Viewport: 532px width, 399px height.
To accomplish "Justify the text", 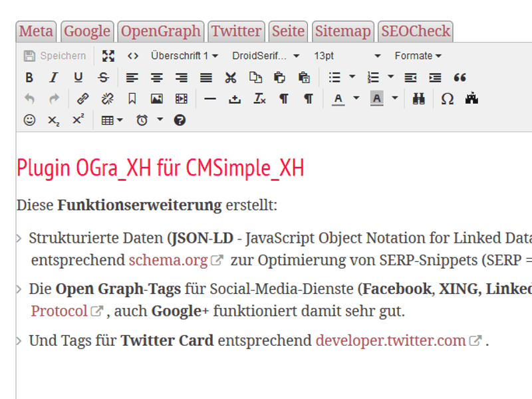I will (206, 78).
